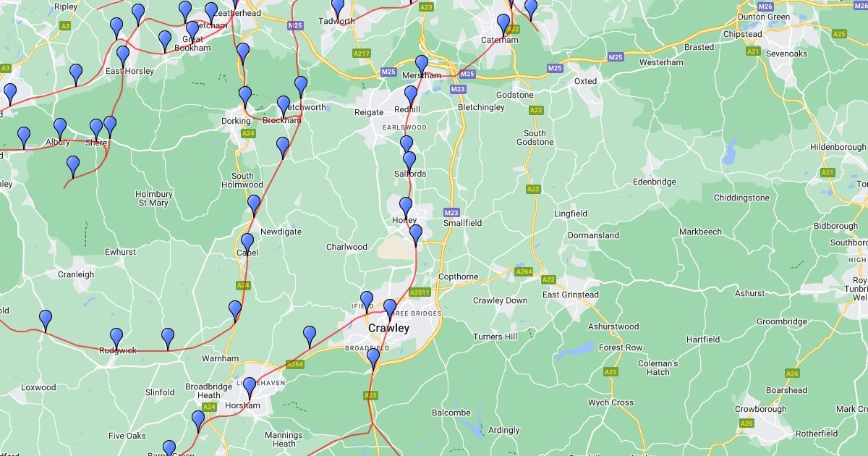Click the Crowborough town label
The image size is (868, 456).
tap(760, 409)
